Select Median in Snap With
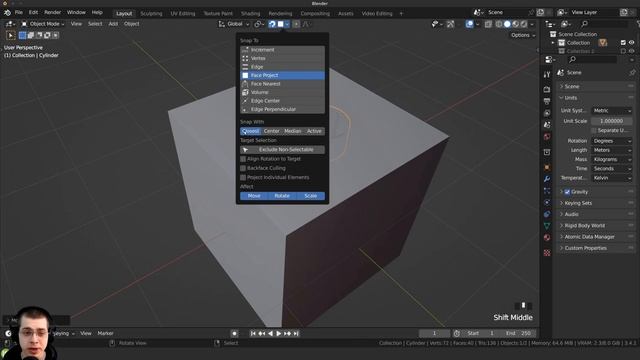 click(293, 131)
